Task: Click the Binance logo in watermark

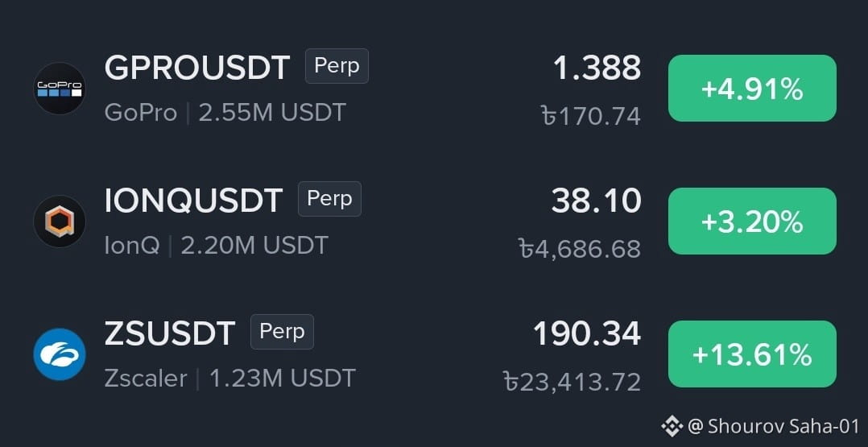Action: click(x=672, y=427)
